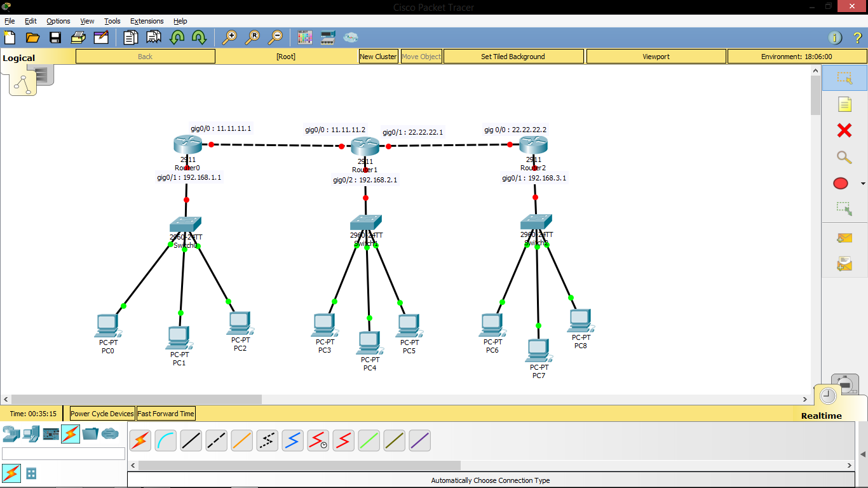Screen dimensions: 868x488
Task: Save the current network file
Action: click(55, 37)
